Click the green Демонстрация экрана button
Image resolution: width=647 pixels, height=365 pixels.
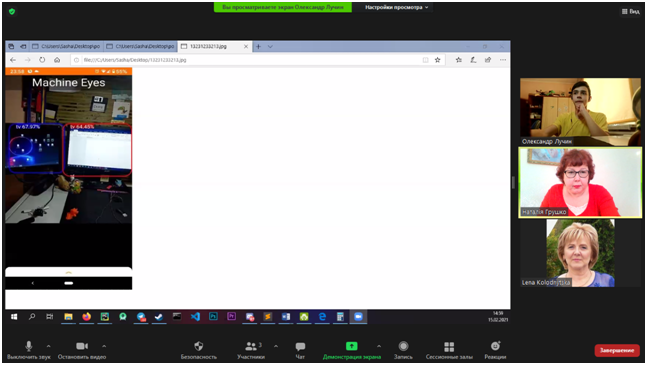(x=352, y=350)
